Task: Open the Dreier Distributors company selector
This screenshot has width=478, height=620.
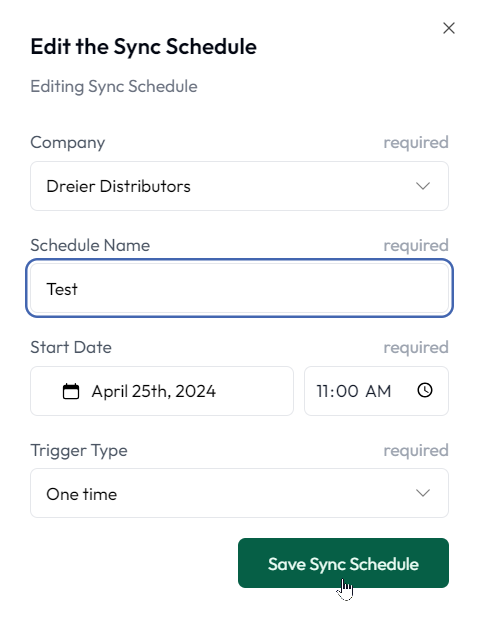Action: click(239, 186)
